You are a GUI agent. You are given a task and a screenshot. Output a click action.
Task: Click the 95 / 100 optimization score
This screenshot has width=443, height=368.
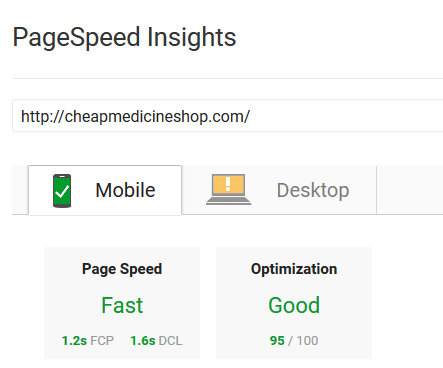coord(294,341)
